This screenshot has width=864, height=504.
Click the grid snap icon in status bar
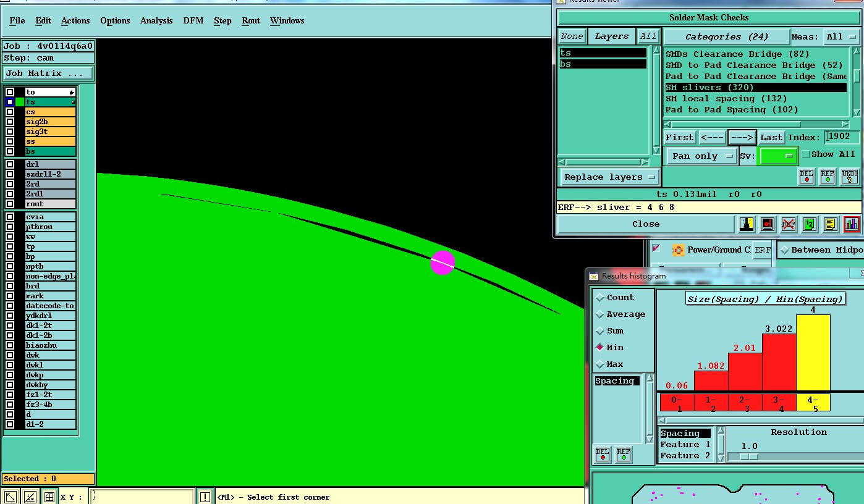click(x=49, y=497)
